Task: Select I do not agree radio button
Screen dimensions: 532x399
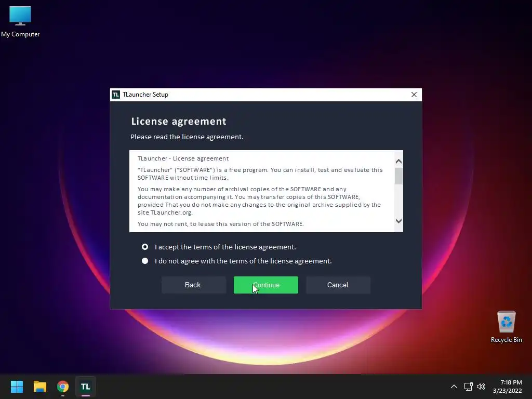Action: (x=145, y=261)
